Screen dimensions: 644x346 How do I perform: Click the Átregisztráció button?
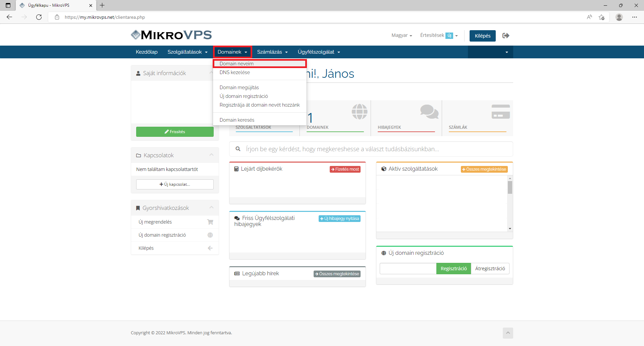[x=490, y=269]
